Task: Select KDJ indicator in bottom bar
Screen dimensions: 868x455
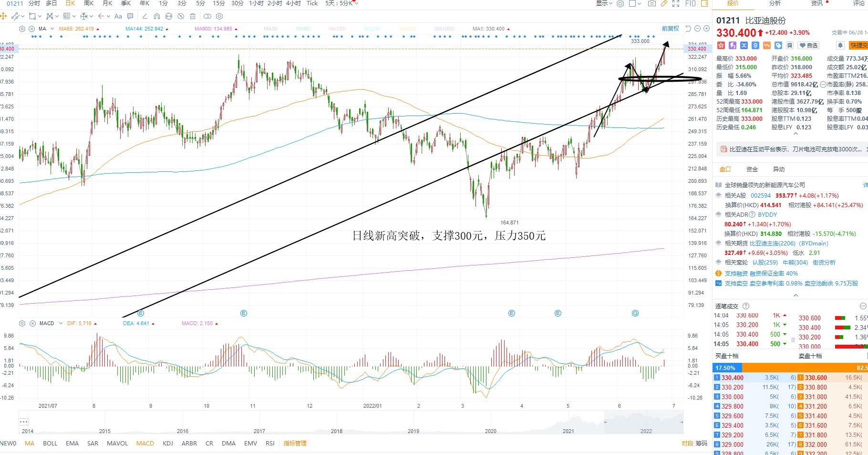Action: coord(168,444)
